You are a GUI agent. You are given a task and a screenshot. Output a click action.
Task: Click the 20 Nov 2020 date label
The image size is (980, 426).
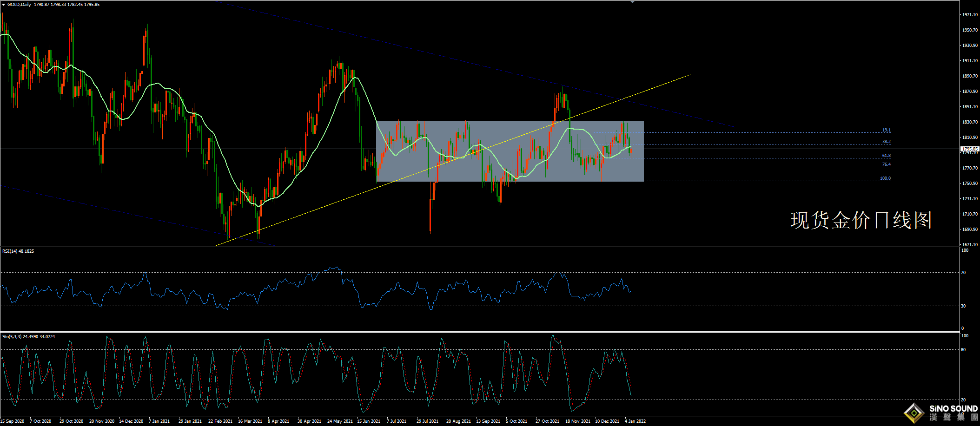click(x=102, y=421)
